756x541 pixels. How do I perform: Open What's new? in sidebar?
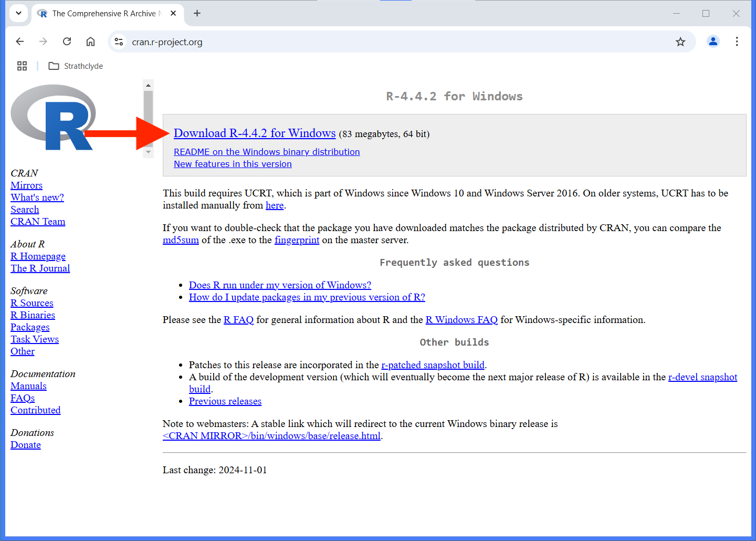coord(37,197)
